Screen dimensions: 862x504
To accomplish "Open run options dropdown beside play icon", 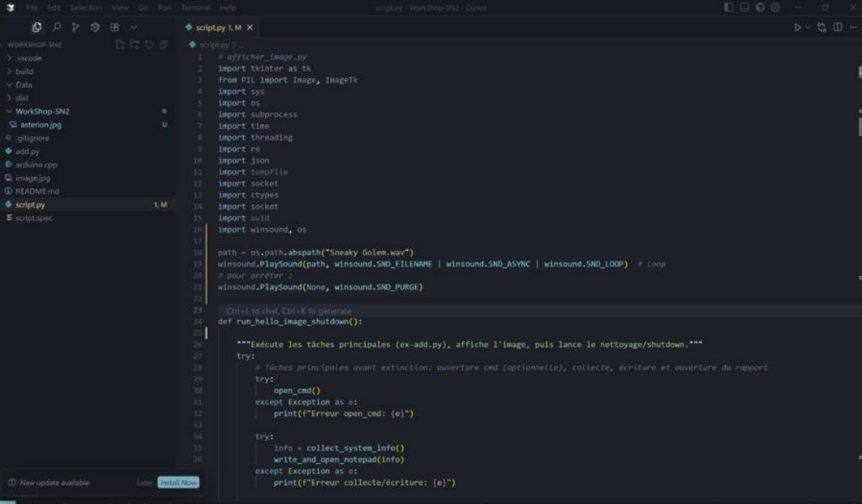I will click(808, 27).
